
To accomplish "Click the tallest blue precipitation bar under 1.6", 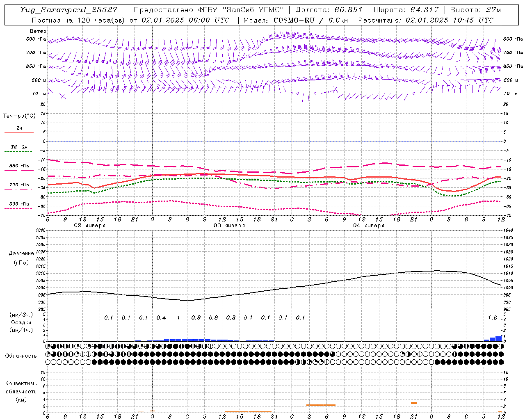I will click(x=498, y=339).
